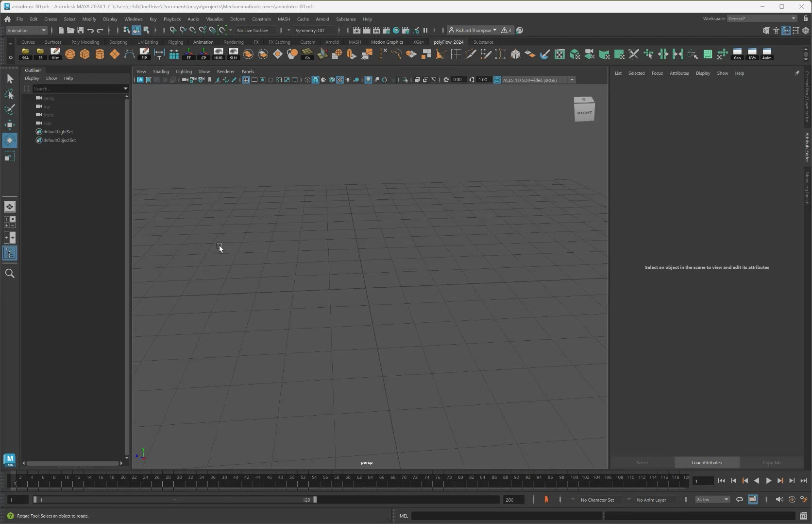Click the MEL command line input

[507, 516]
